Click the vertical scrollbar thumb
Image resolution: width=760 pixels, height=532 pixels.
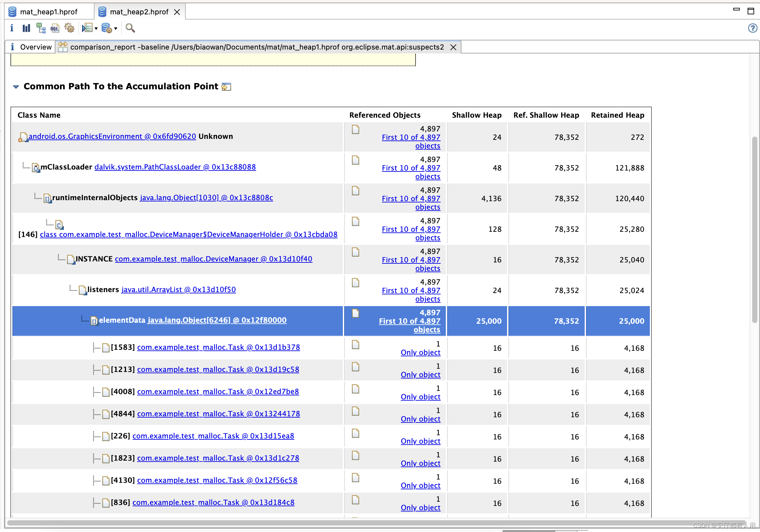click(x=754, y=229)
